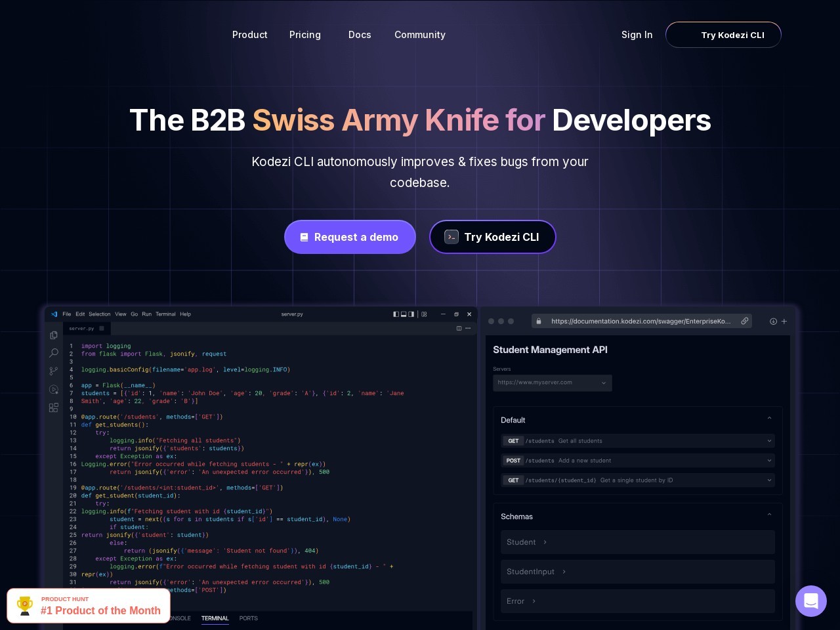
Task: Open the Help menu in editor
Action: click(x=186, y=314)
